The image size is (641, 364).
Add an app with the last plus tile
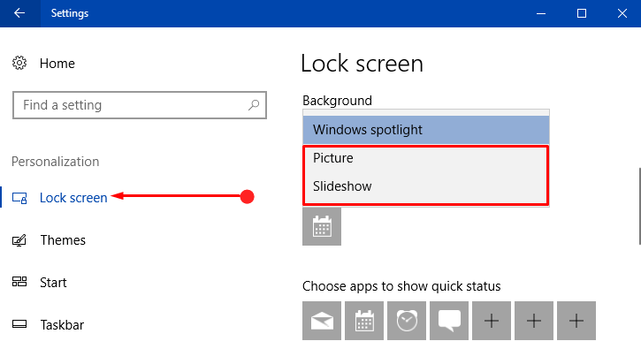(576, 321)
